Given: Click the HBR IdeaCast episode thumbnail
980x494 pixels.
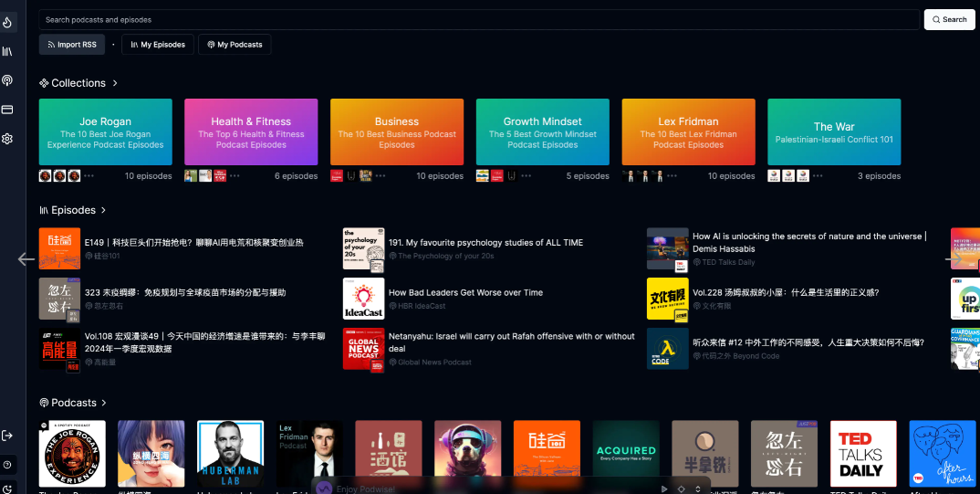Looking at the screenshot, I should tap(364, 299).
